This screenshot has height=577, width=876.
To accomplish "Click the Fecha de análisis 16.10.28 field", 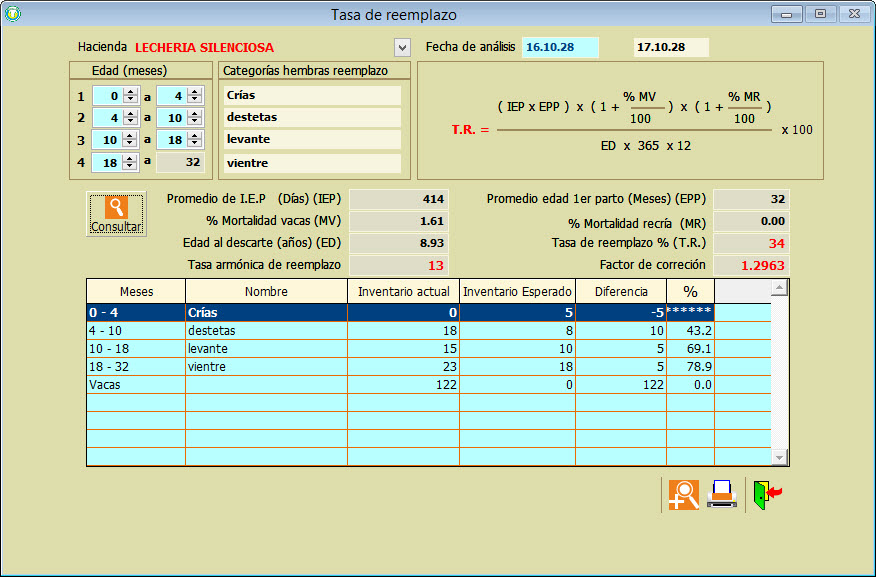I will click(560, 47).
